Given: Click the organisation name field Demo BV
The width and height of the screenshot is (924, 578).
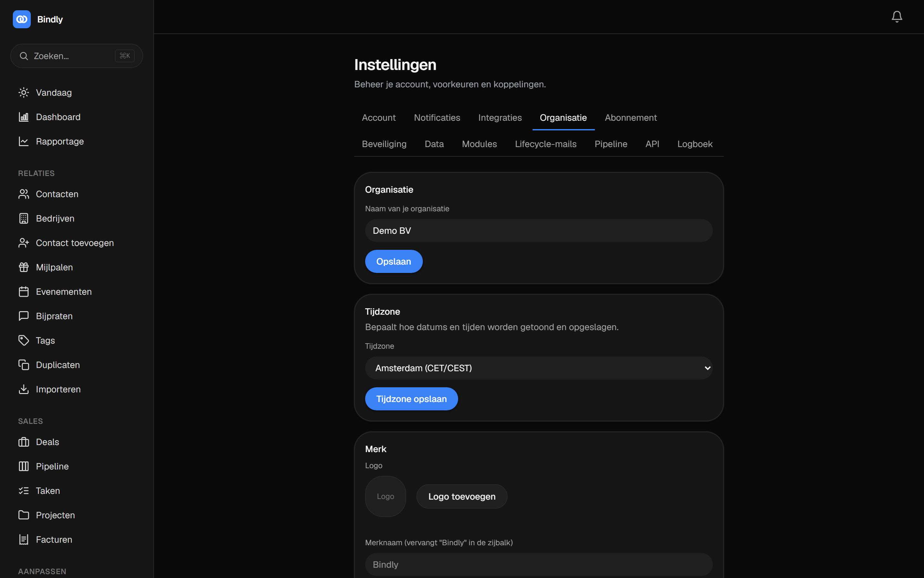Looking at the screenshot, I should coord(539,231).
